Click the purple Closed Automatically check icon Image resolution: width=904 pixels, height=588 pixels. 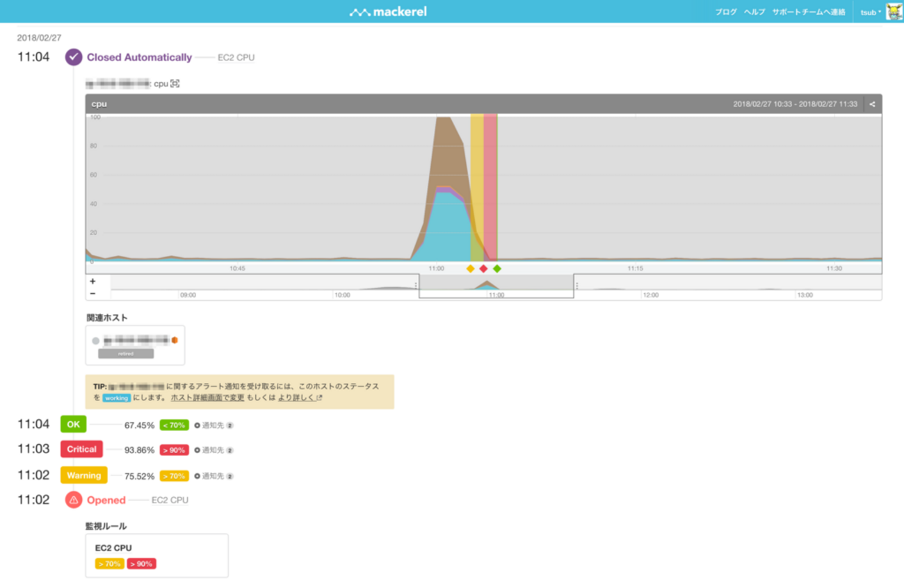(74, 58)
